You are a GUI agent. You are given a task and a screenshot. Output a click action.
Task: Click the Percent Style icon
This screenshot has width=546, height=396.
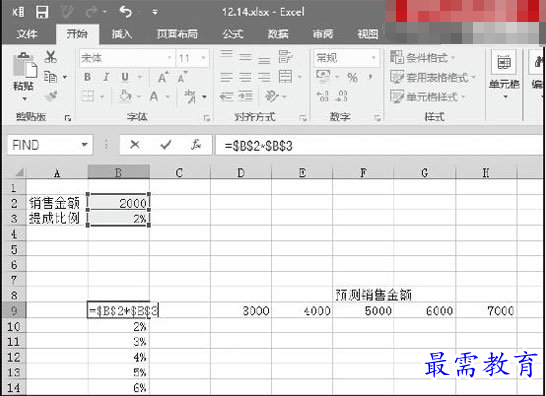(x=352, y=77)
